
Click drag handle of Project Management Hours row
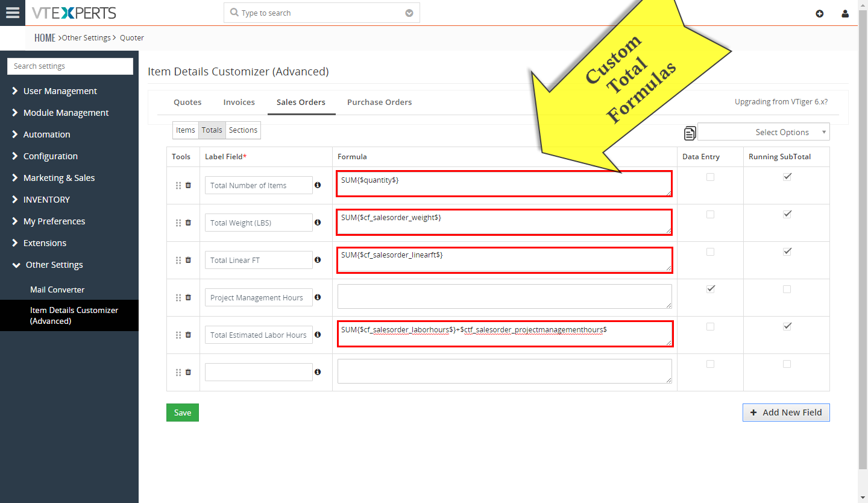pos(178,298)
